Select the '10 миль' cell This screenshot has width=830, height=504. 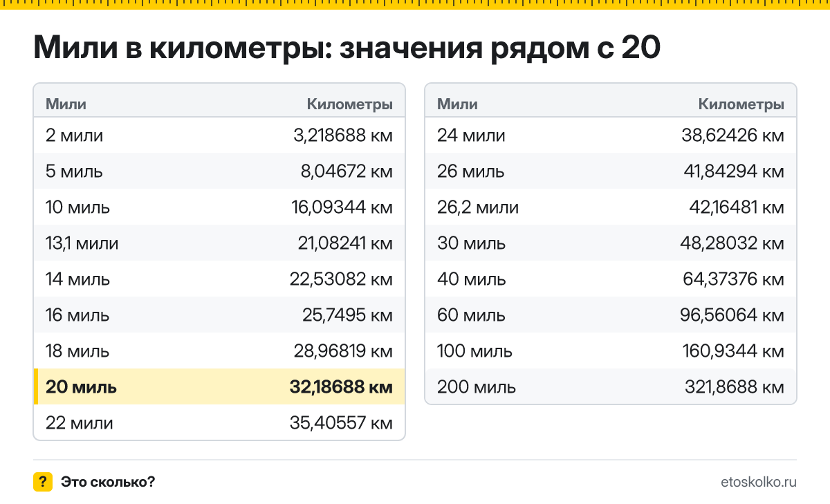coord(77,207)
